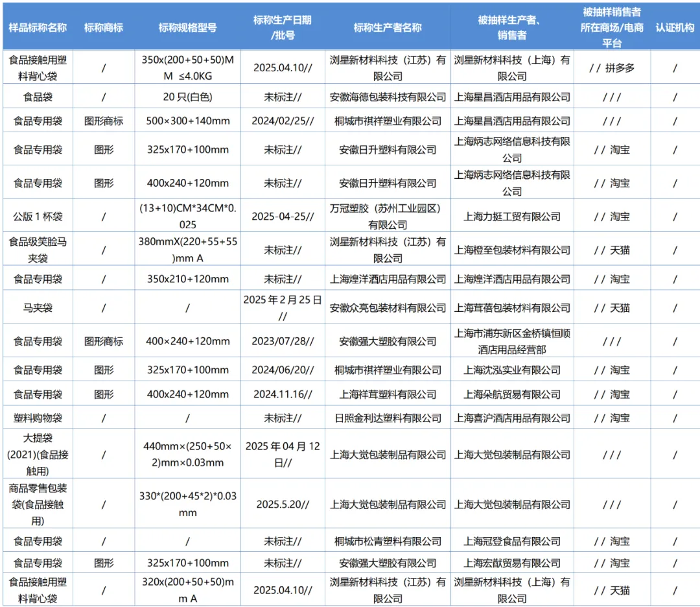
Task: Select the 标称商标 column header
Action: point(104,28)
